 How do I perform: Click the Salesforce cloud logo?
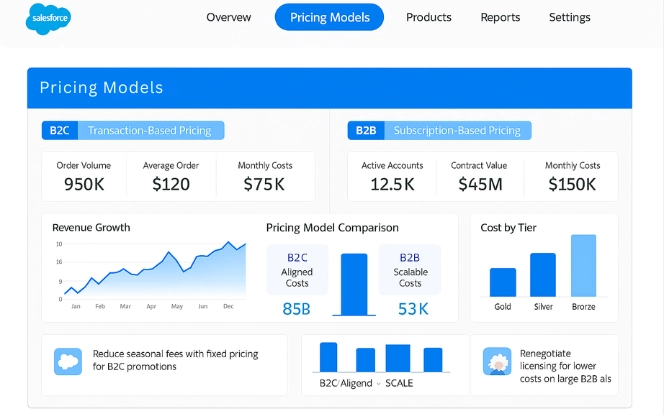(49, 18)
